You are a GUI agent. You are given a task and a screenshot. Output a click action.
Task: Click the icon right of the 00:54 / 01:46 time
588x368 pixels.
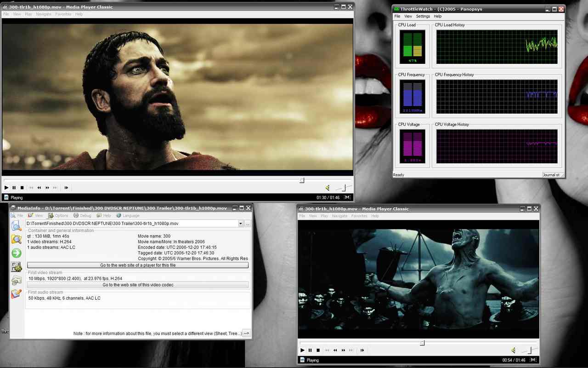[533, 361]
